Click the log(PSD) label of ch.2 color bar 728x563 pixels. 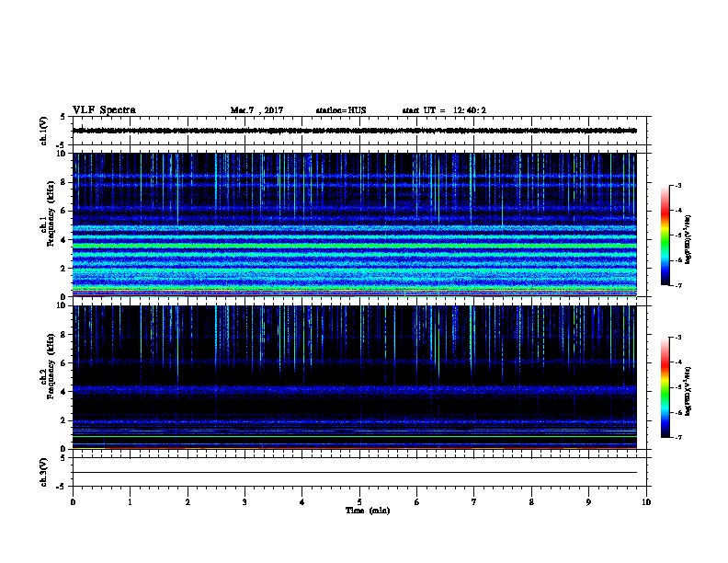click(x=688, y=391)
